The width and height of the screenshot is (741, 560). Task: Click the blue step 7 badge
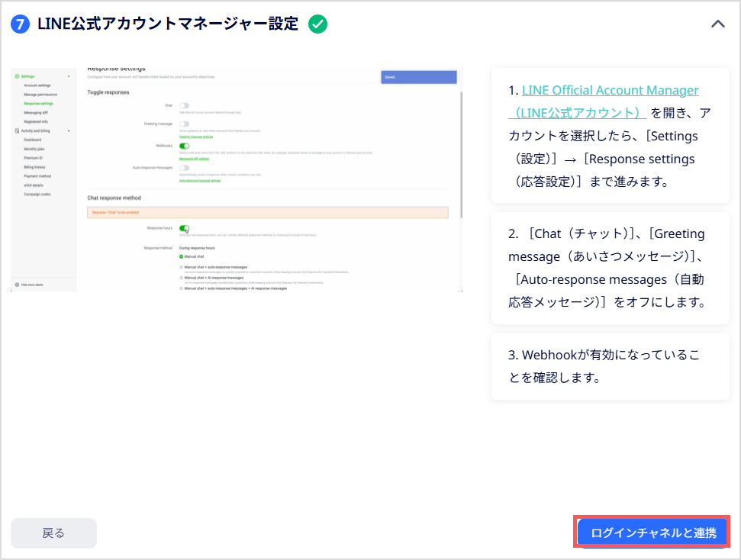click(20, 24)
